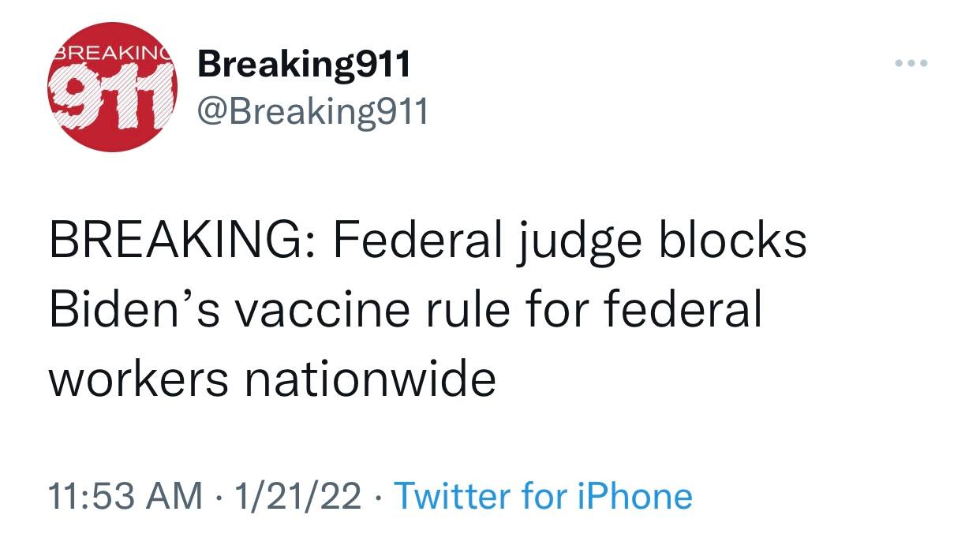Viewport: 980px width, 545px height.
Task: Click the Twitter for iPhone source link
Action: [542, 496]
